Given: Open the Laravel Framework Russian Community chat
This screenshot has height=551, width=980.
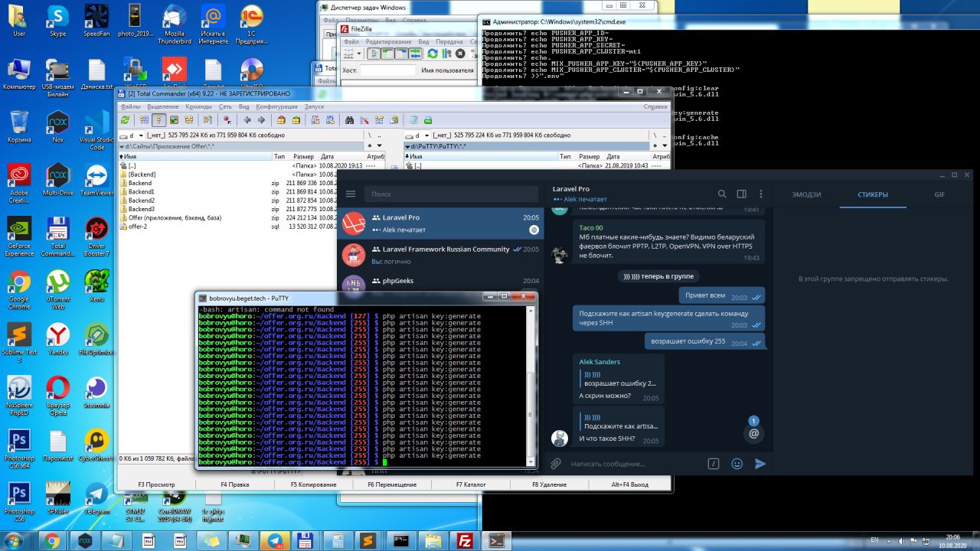Looking at the screenshot, I should (440, 254).
